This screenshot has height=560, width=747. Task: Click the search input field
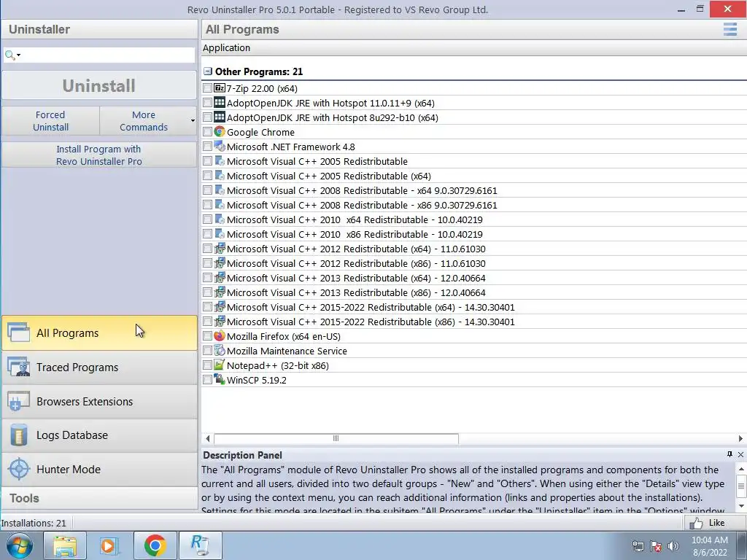click(107, 55)
